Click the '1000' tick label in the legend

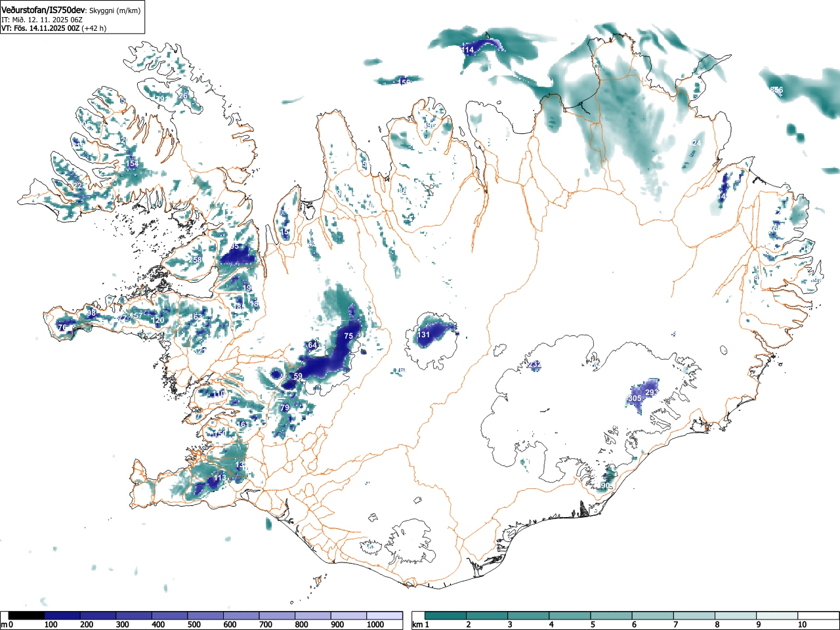375,625
